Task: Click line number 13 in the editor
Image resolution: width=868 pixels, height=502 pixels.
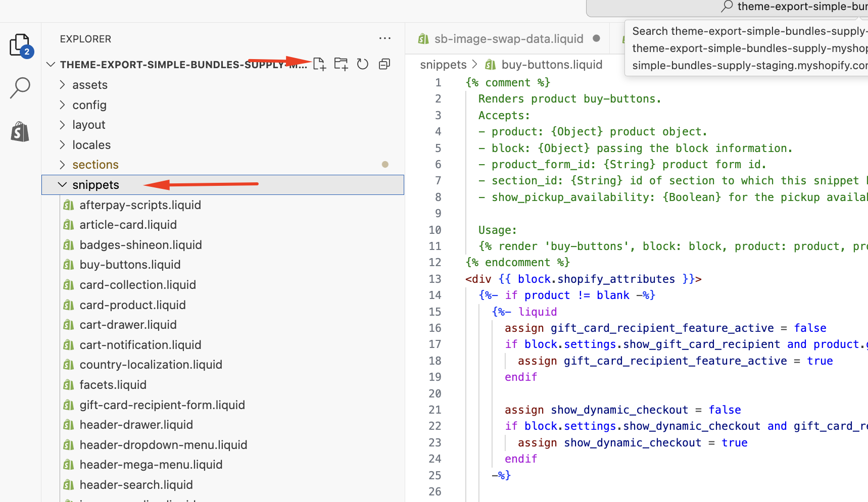Action: [435, 279]
